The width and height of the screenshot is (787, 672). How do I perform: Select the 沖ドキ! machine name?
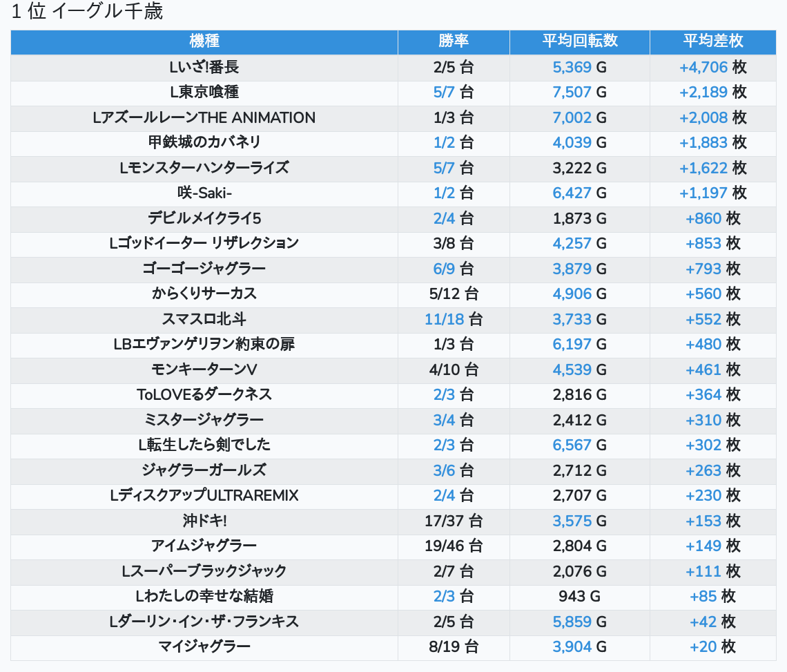[204, 521]
